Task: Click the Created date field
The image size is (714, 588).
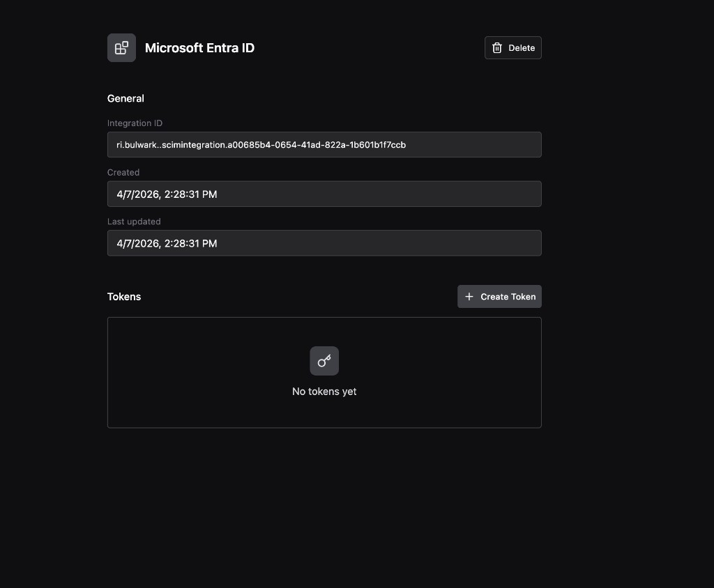Action: pos(324,194)
